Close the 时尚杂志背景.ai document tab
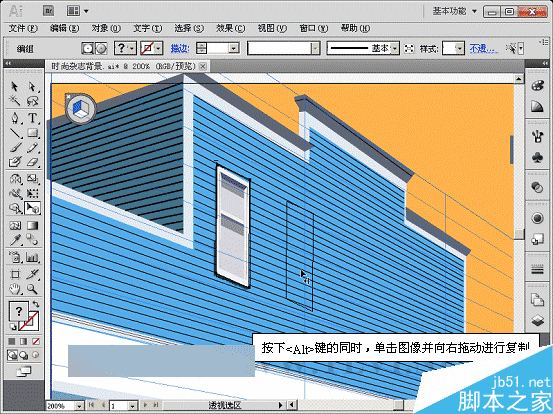This screenshot has width=553, height=414. click(x=203, y=66)
